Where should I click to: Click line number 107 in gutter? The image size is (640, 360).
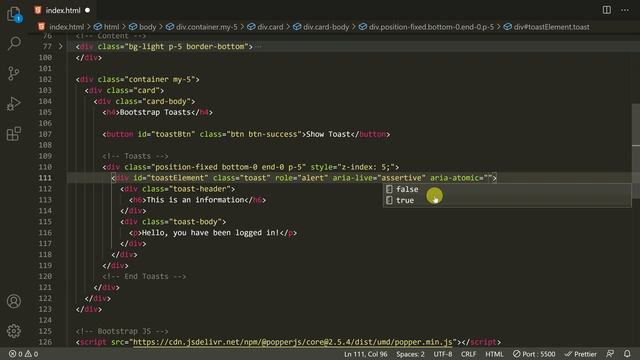tap(45, 134)
